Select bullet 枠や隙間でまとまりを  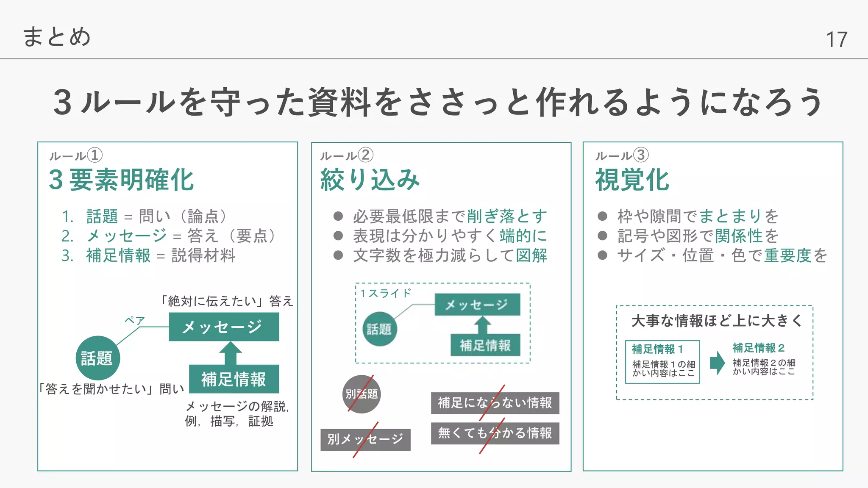[x=688, y=216]
